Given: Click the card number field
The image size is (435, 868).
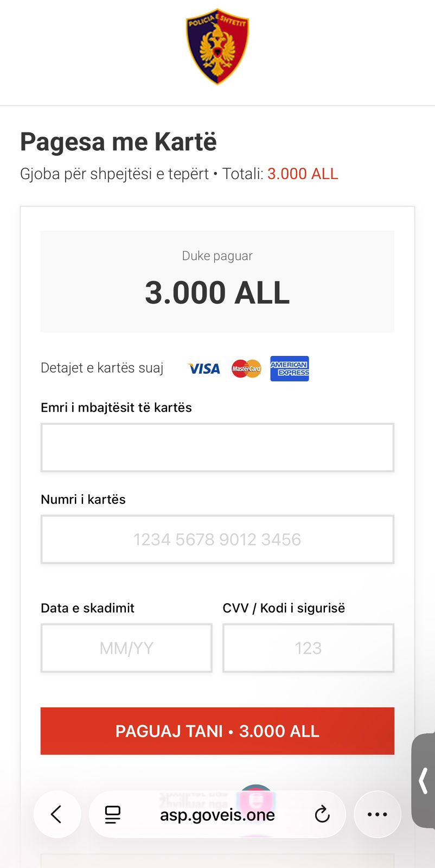Looking at the screenshot, I should (217, 539).
